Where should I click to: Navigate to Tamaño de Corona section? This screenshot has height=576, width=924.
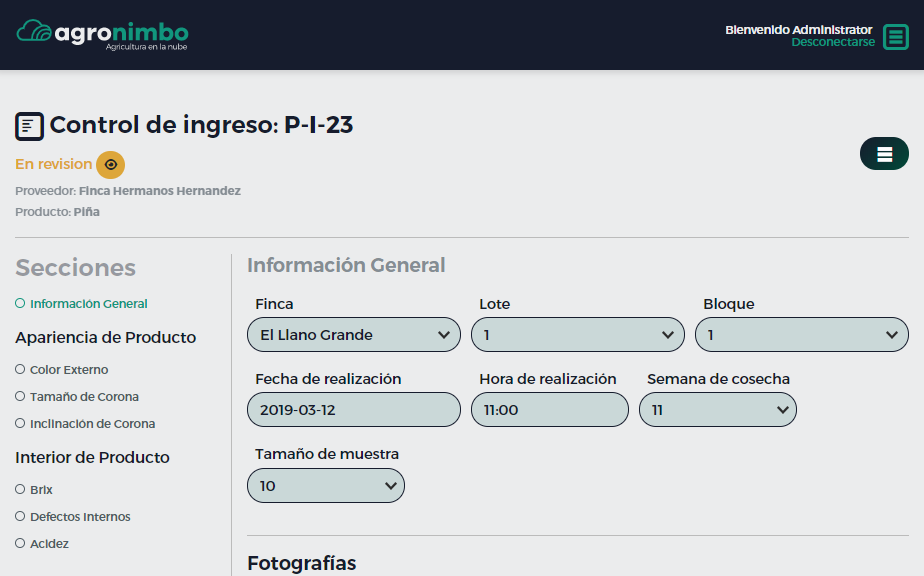84,397
